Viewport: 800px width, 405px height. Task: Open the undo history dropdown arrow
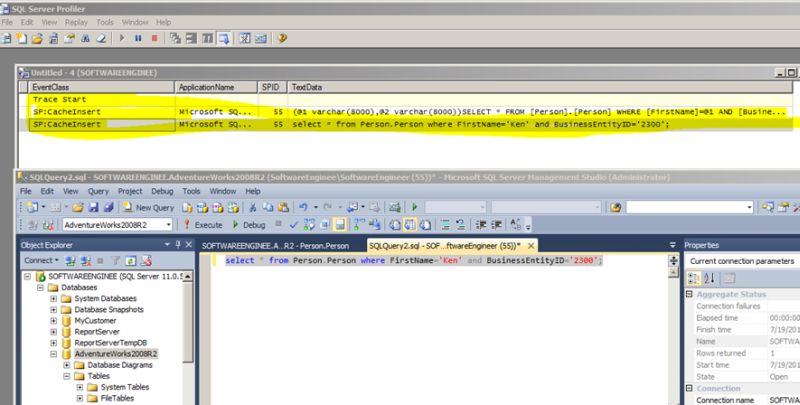[x=314, y=208]
